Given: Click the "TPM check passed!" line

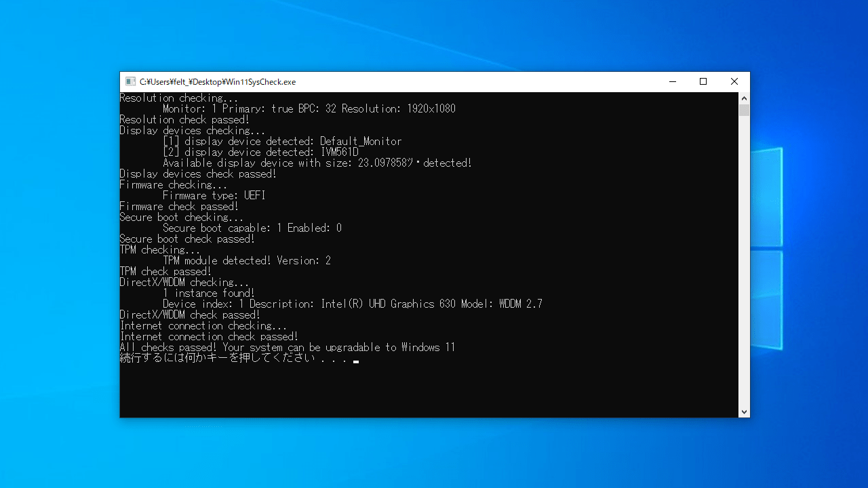Looking at the screenshot, I should pos(165,271).
